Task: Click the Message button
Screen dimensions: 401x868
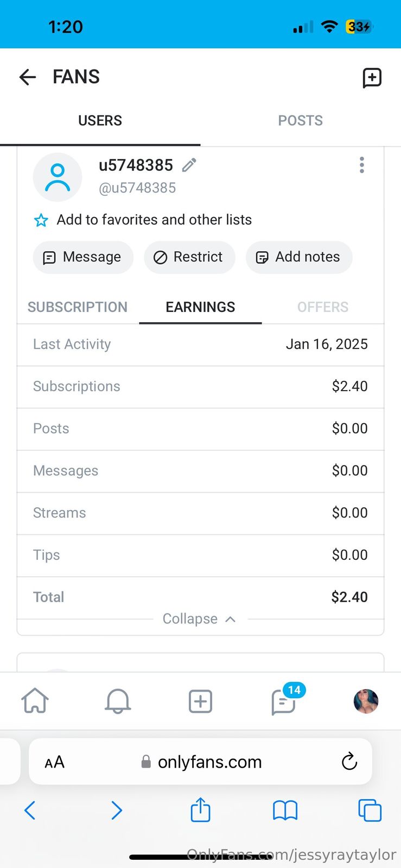Action: pos(83,257)
